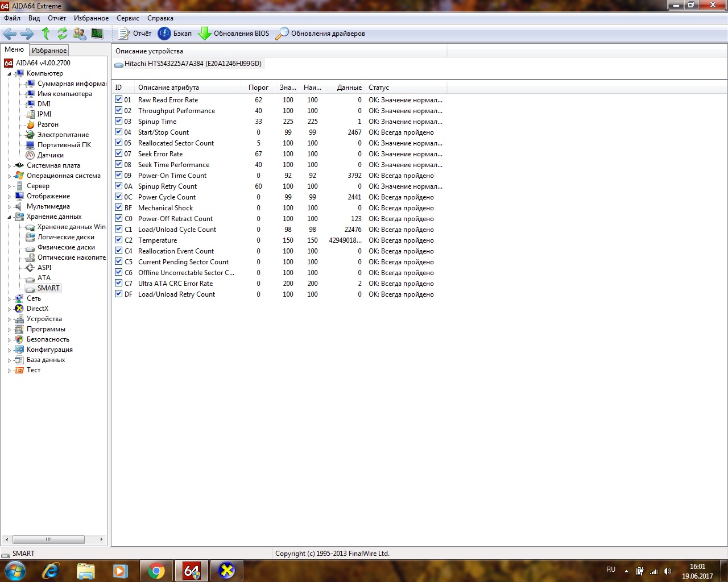728x582 pixels.
Task: Click the Refresh toolbar icon
Action: pos(62,34)
